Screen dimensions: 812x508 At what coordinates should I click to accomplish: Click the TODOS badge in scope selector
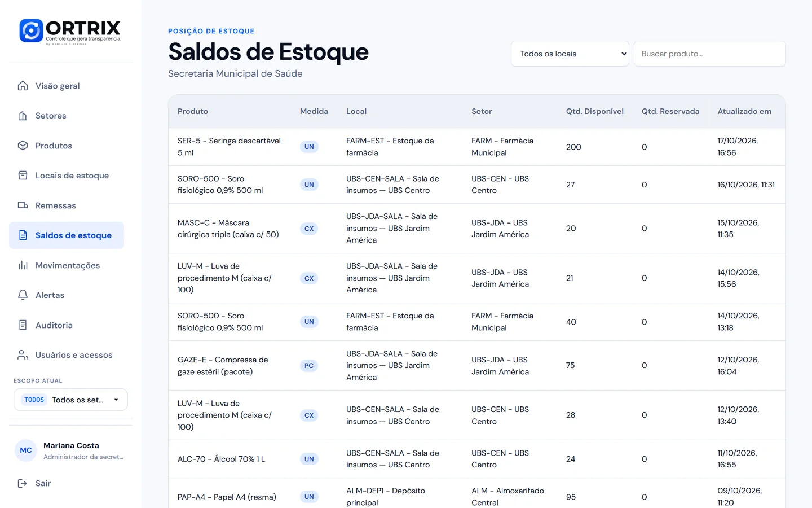[34, 400]
